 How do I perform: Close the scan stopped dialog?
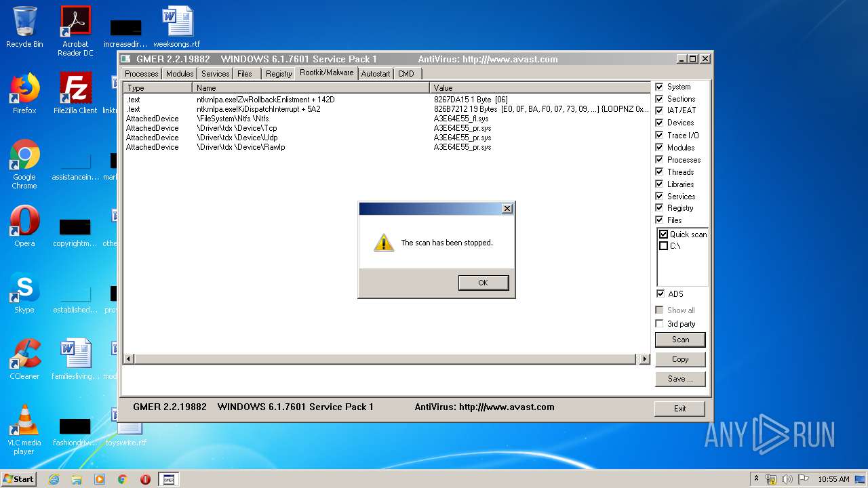(507, 209)
